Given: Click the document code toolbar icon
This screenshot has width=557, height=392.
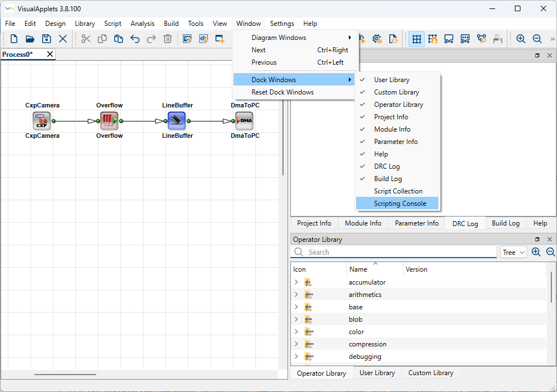Looking at the screenshot, I should [393, 39].
